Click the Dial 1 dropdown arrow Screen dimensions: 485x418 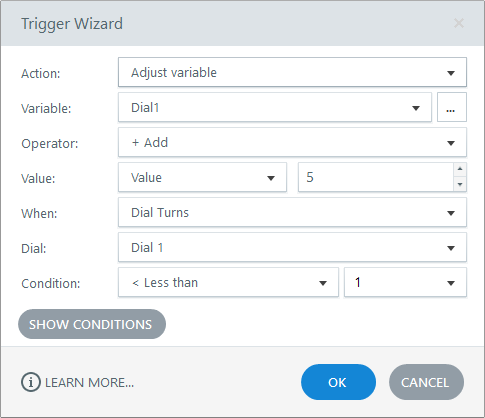pos(451,248)
